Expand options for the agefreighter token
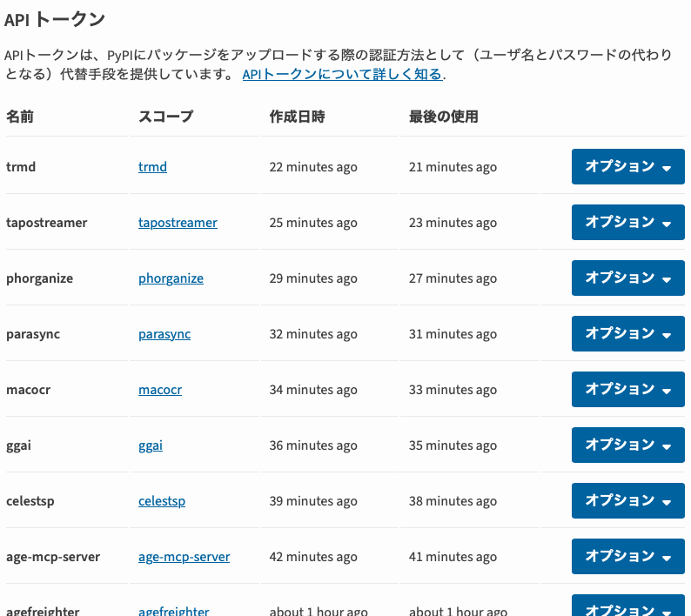This screenshot has width=691, height=616. click(x=627, y=607)
